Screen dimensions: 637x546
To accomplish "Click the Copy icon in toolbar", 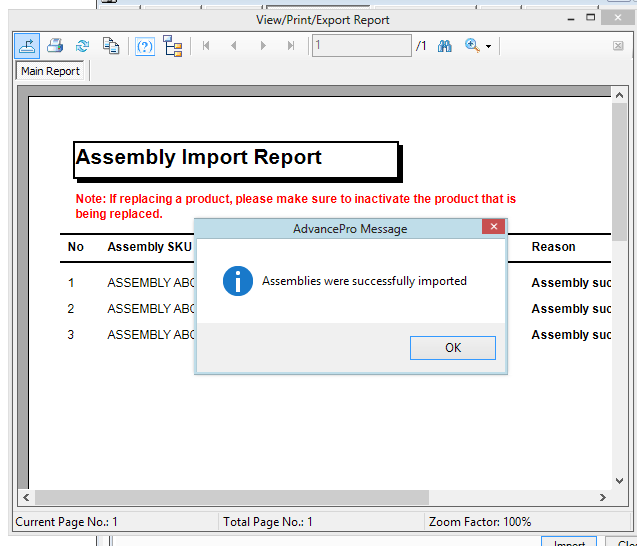I will click(x=111, y=46).
